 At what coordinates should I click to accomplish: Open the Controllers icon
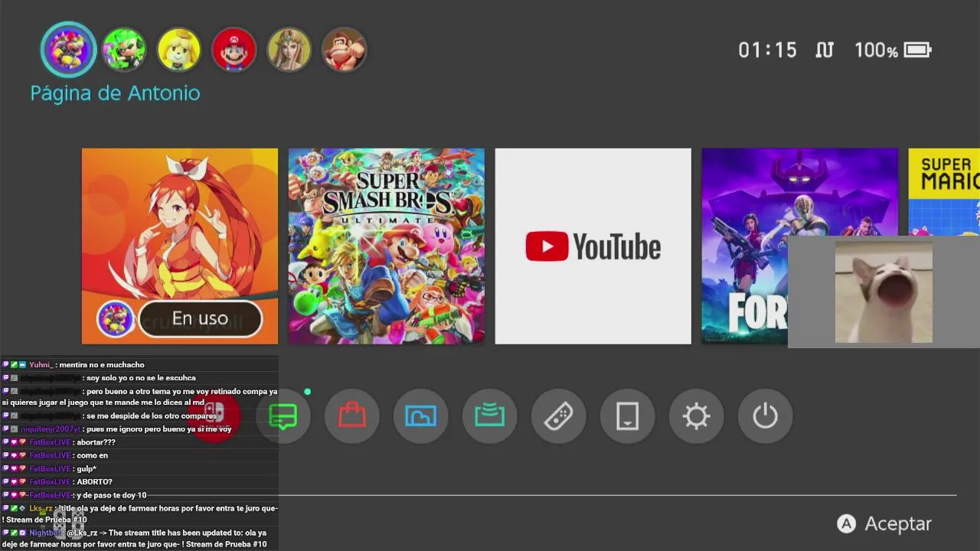tap(559, 416)
